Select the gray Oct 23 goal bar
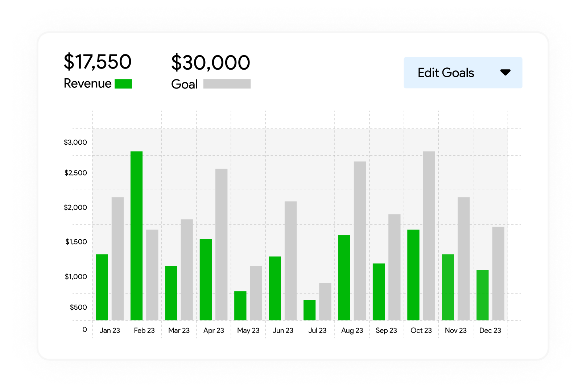 coord(429,236)
